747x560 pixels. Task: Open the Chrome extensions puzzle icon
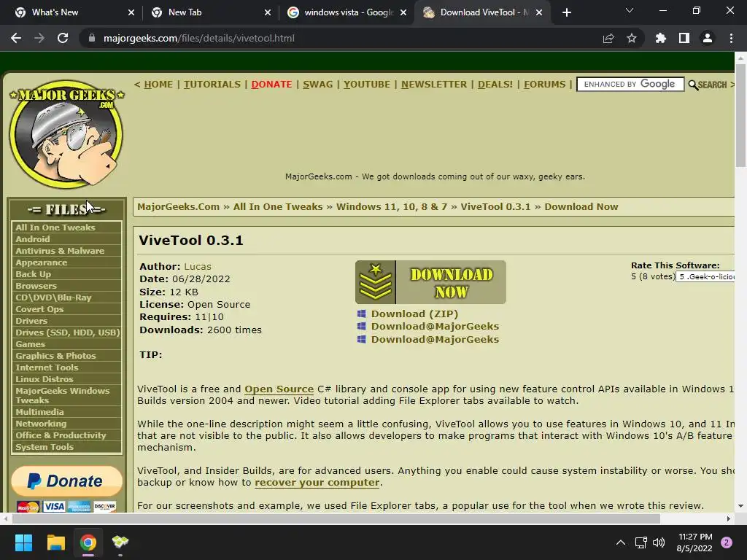[x=661, y=38]
